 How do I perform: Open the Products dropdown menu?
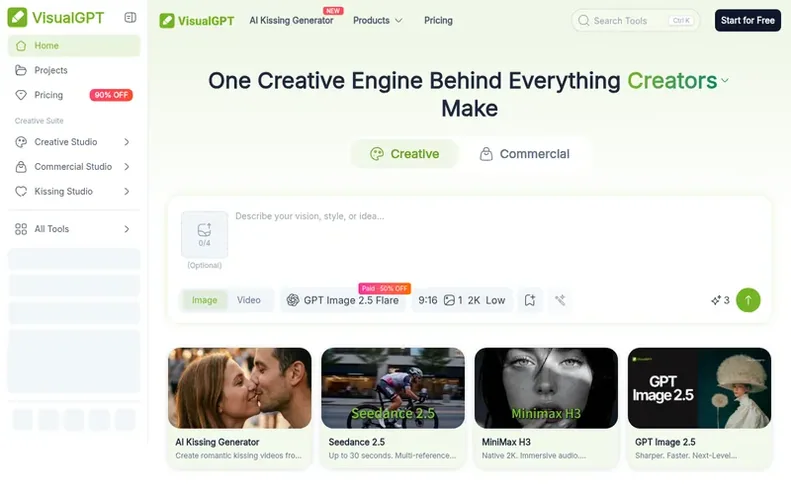point(377,21)
